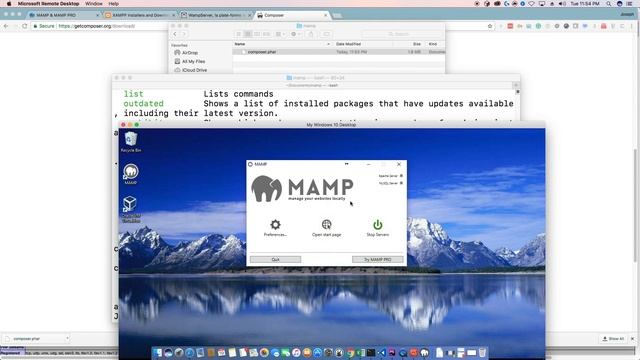Click browser back arrow
This screenshot has height=360, width=640.
[x=6, y=26]
